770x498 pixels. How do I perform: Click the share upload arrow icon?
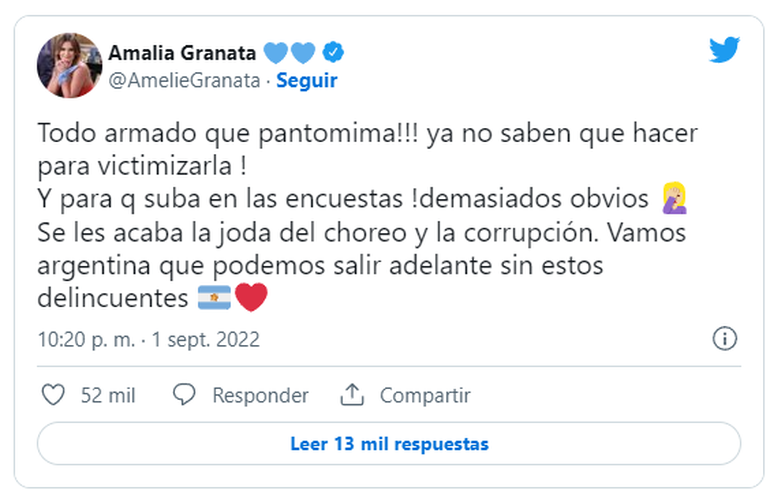click(x=352, y=395)
